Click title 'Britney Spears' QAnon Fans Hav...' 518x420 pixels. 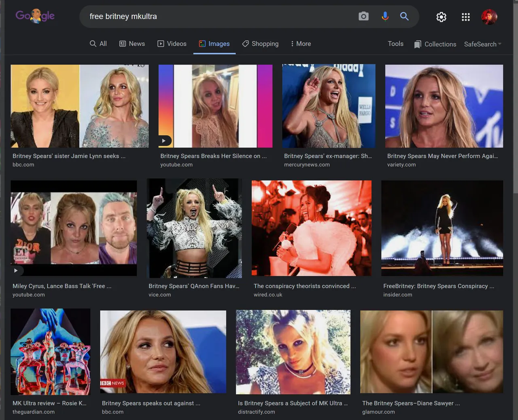tap(194, 286)
